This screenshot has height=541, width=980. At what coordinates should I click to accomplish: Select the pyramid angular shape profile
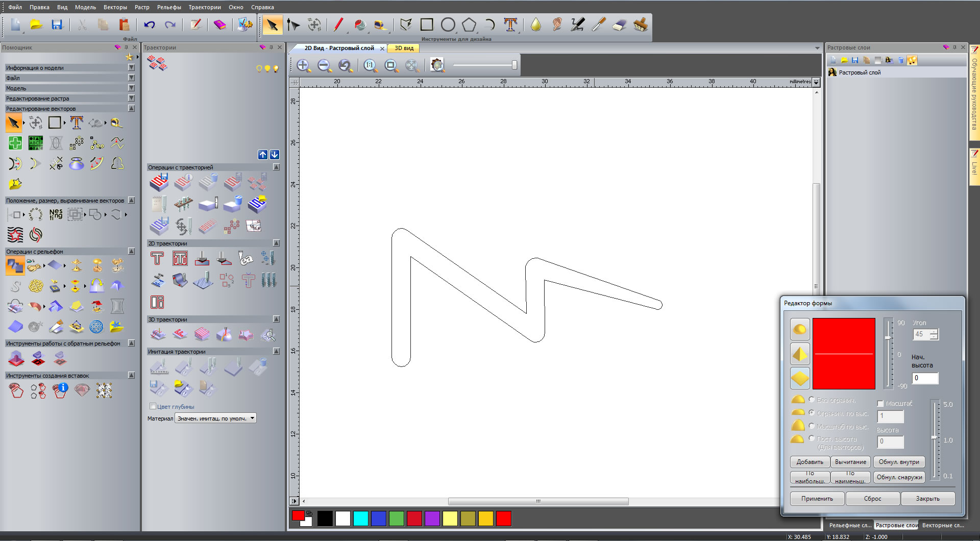pyautogui.click(x=800, y=354)
